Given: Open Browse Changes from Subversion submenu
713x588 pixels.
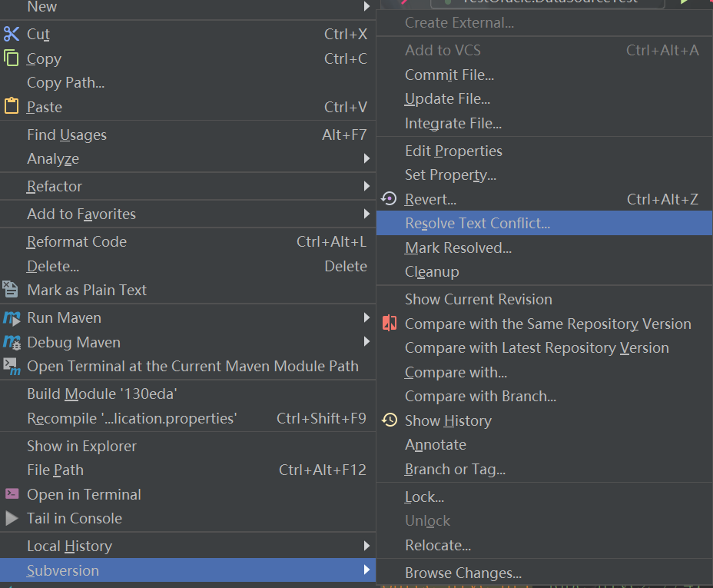Looking at the screenshot, I should tap(463, 573).
